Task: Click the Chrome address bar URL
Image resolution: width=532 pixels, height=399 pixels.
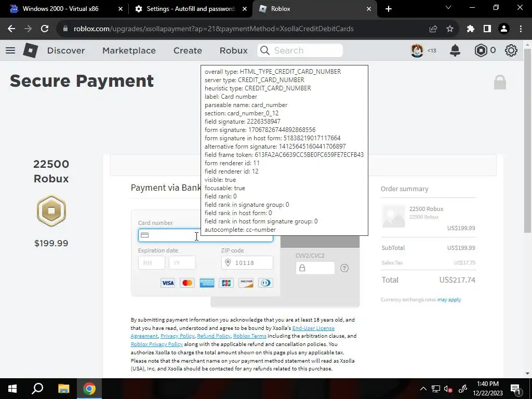Action: point(214,29)
